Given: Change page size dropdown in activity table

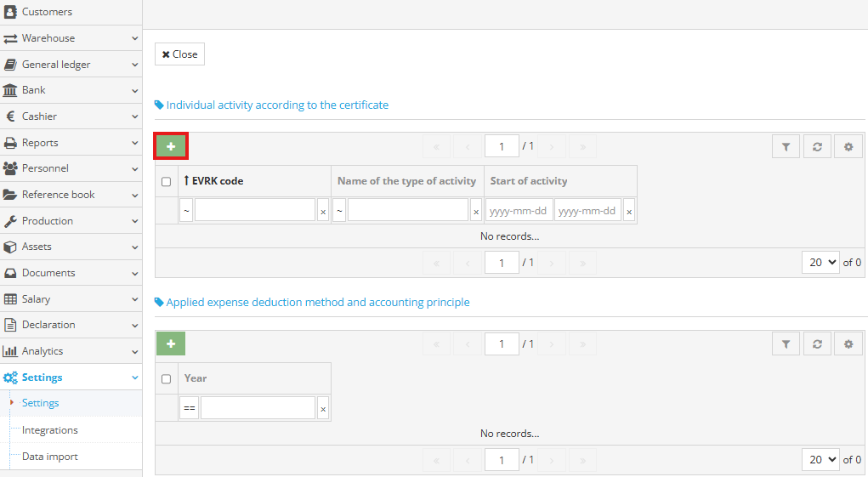Looking at the screenshot, I should 820,262.
